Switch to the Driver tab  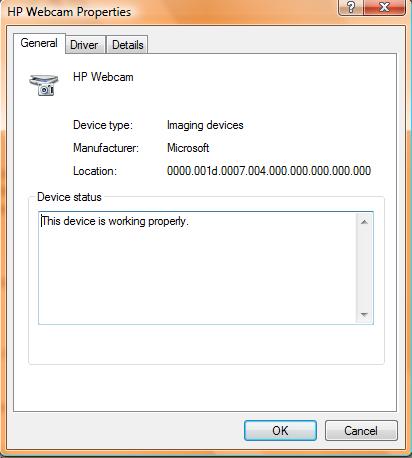point(85,45)
